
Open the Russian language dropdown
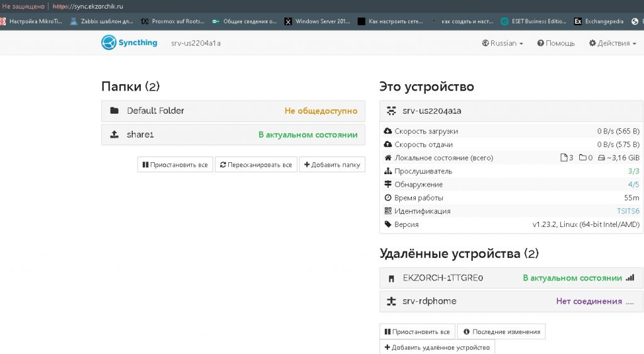pyautogui.click(x=502, y=43)
